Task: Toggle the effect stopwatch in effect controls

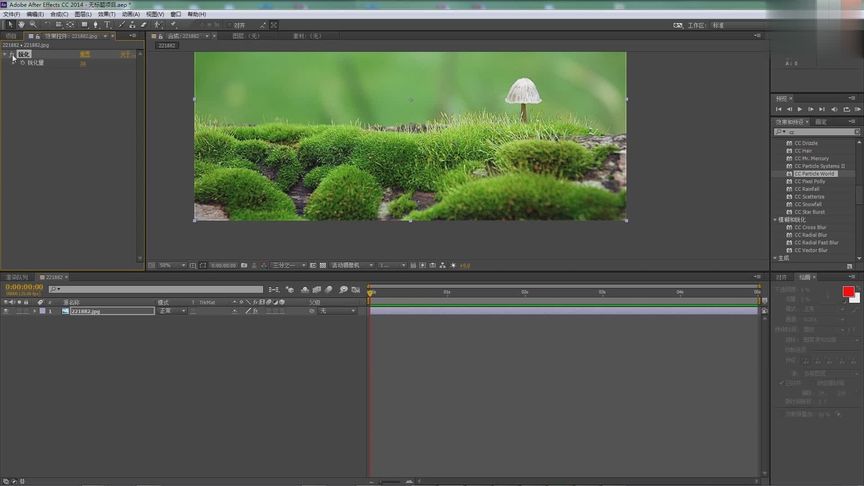Action: coord(22,63)
